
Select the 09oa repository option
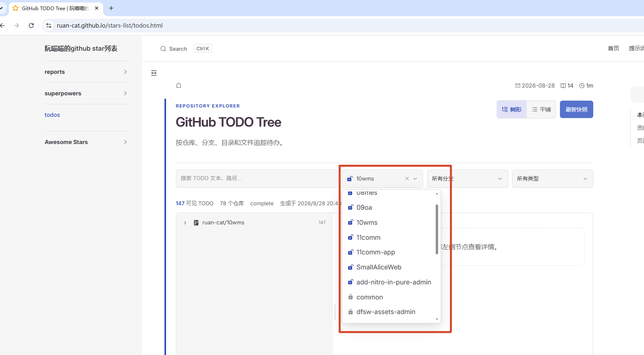click(389, 207)
